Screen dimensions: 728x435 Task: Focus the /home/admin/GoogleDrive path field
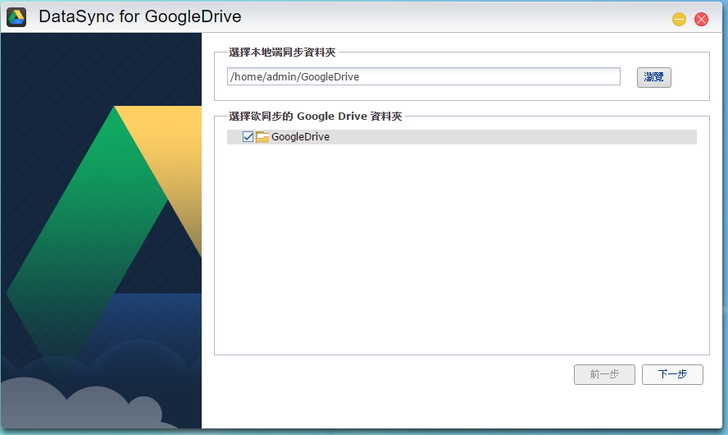pos(423,77)
